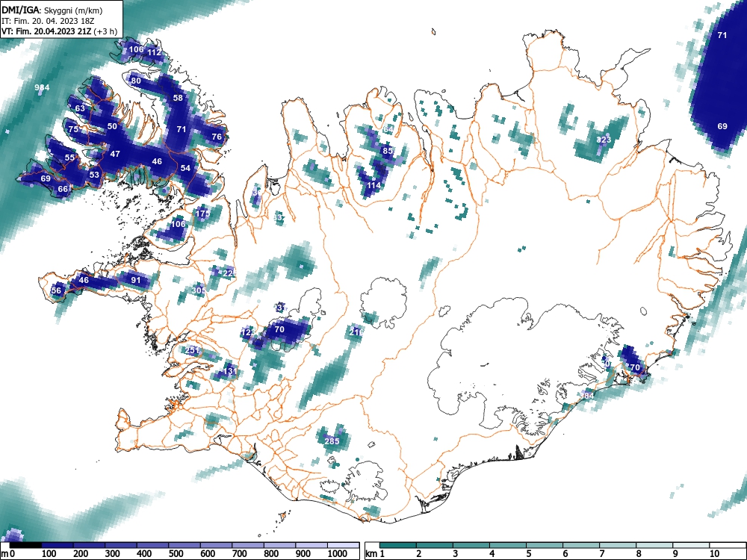Select the value 66 on the map
The image size is (747, 560).
click(x=63, y=189)
